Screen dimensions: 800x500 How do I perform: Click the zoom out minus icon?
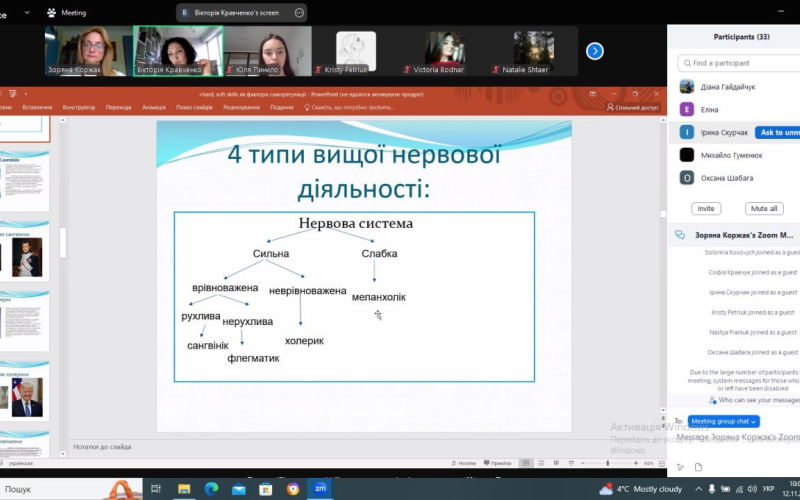(583, 463)
